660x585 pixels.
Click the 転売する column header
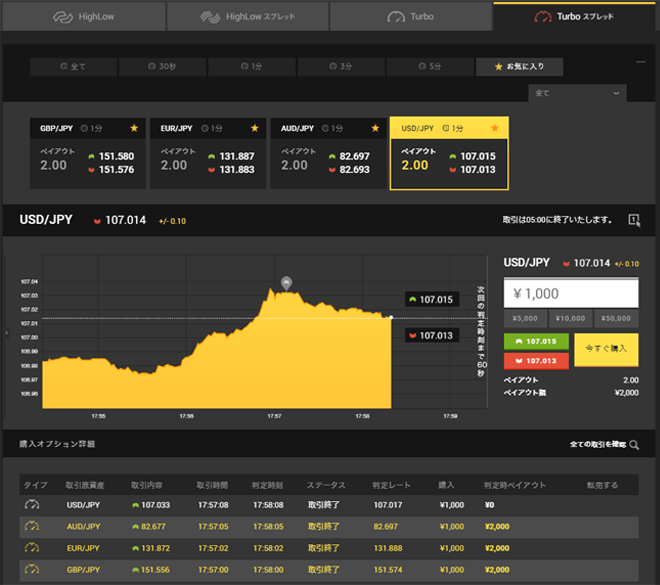point(602,485)
